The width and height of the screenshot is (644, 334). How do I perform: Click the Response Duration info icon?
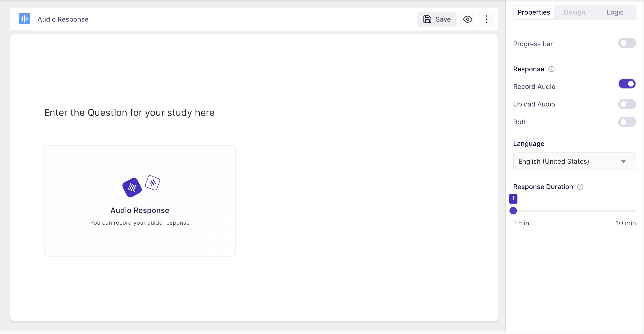point(580,187)
